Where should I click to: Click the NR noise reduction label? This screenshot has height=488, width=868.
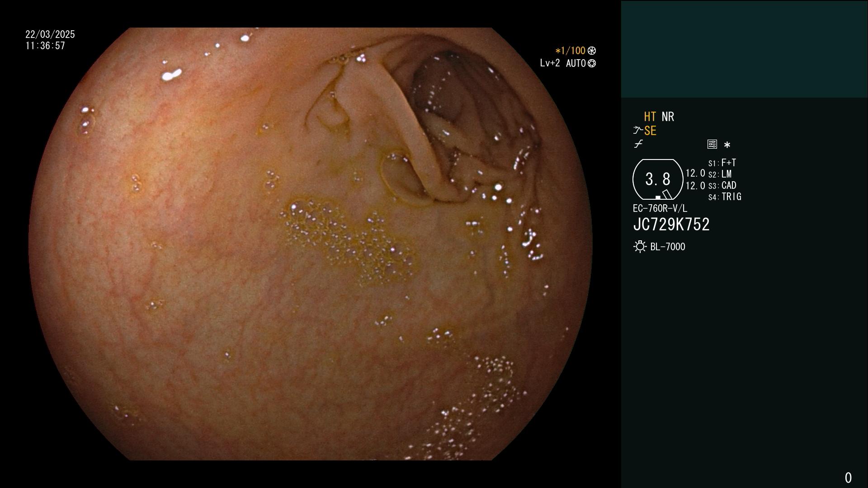[x=668, y=117]
